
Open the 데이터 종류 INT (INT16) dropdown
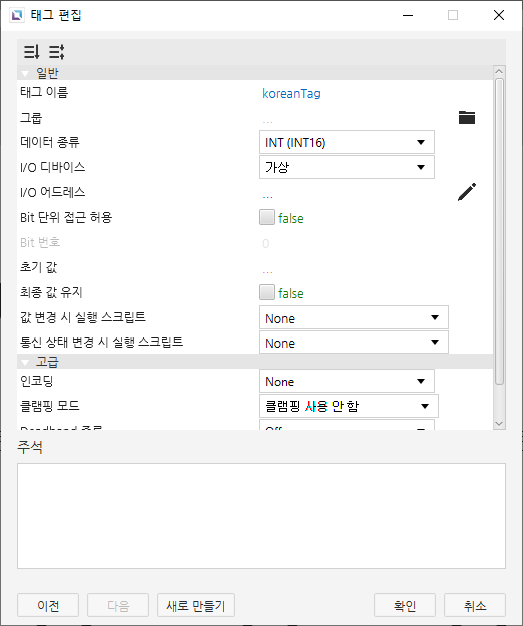point(347,142)
